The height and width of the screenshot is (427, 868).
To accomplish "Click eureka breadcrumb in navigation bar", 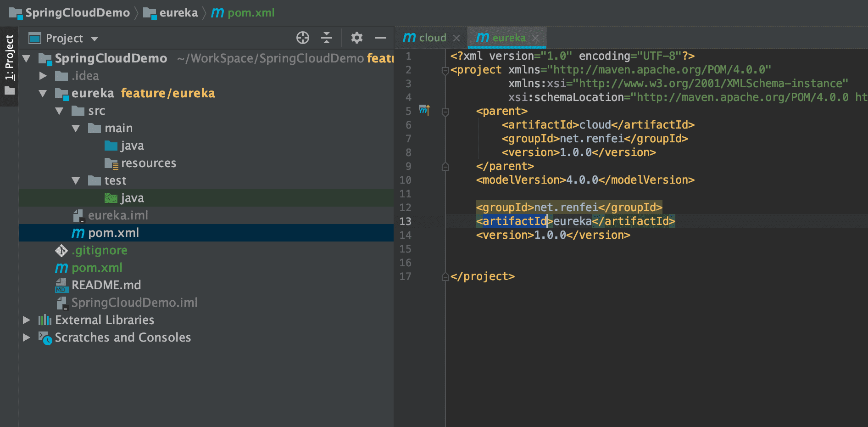I will click(171, 13).
